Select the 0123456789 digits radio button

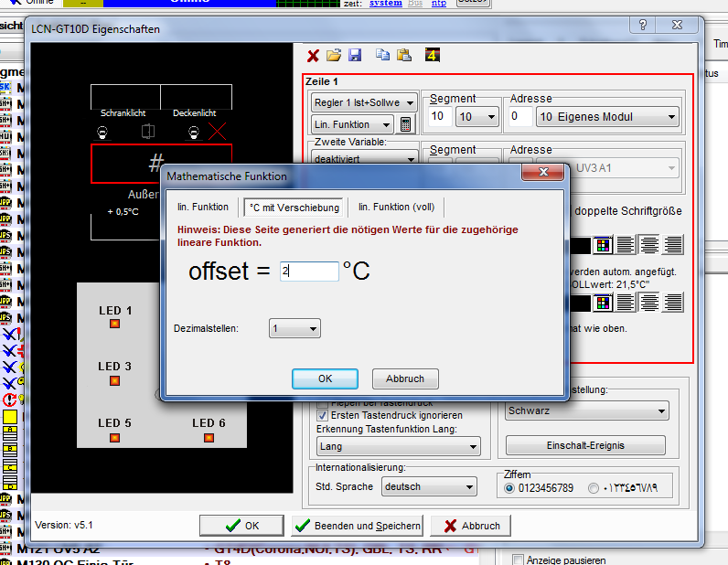click(x=509, y=488)
